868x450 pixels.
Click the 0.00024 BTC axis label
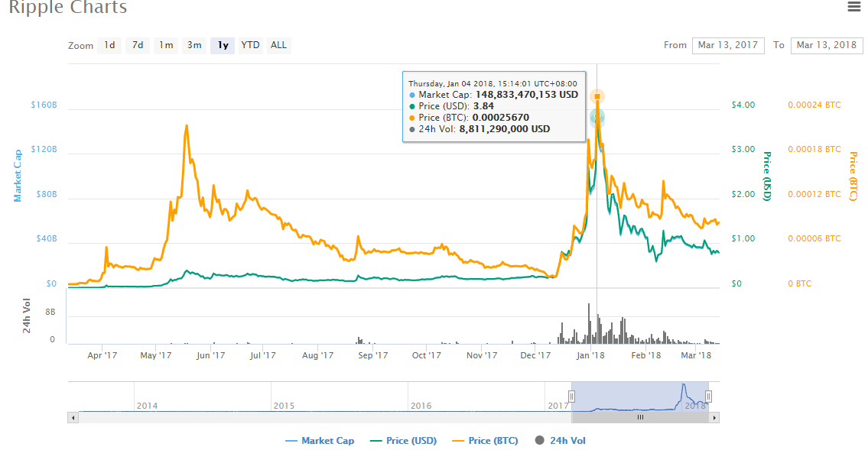pyautogui.click(x=814, y=105)
